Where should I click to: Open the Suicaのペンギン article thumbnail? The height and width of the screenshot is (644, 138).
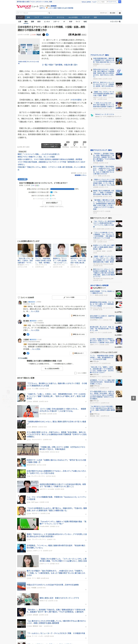click(28, 524)
